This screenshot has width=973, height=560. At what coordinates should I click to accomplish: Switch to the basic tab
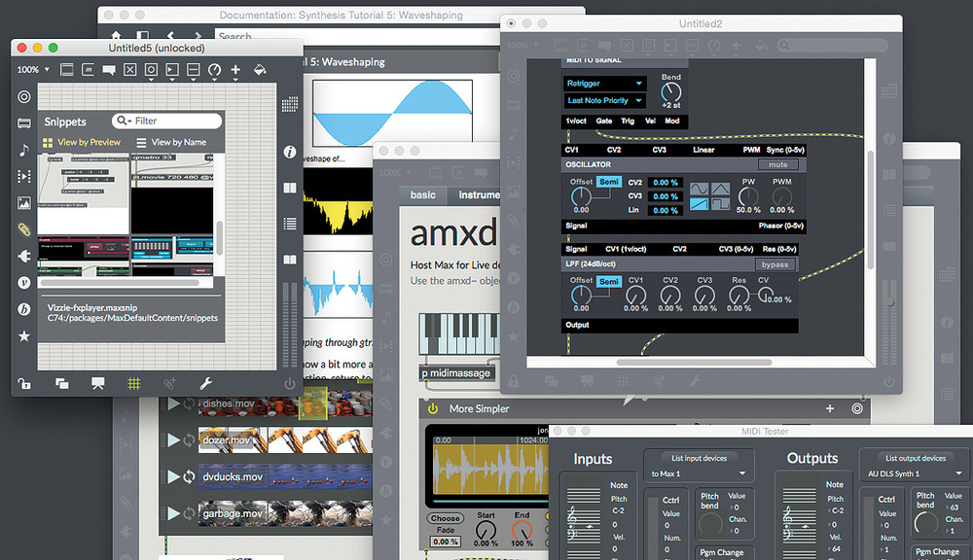423,194
